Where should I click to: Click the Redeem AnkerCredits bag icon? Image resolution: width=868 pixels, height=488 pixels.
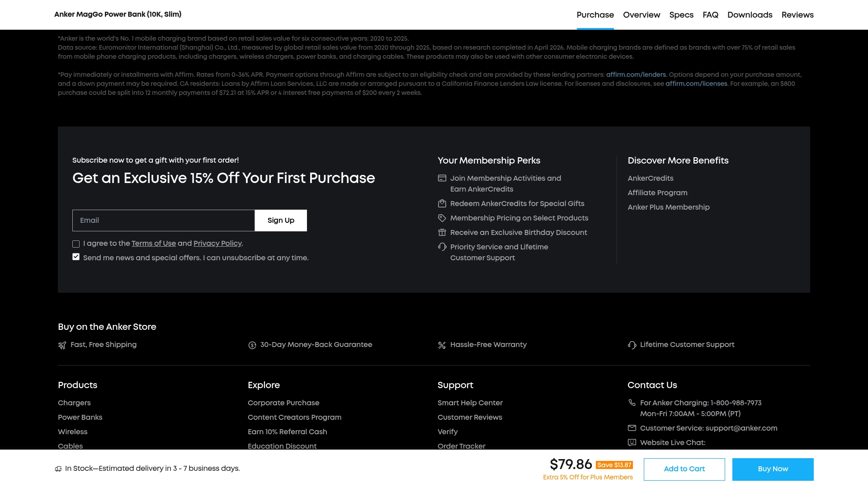(442, 203)
